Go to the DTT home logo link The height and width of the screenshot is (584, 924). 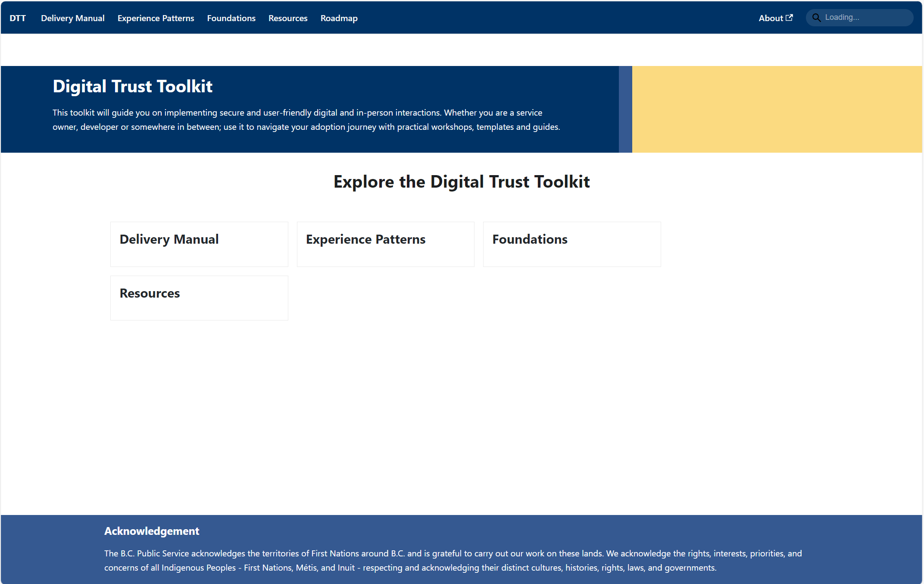coord(18,18)
